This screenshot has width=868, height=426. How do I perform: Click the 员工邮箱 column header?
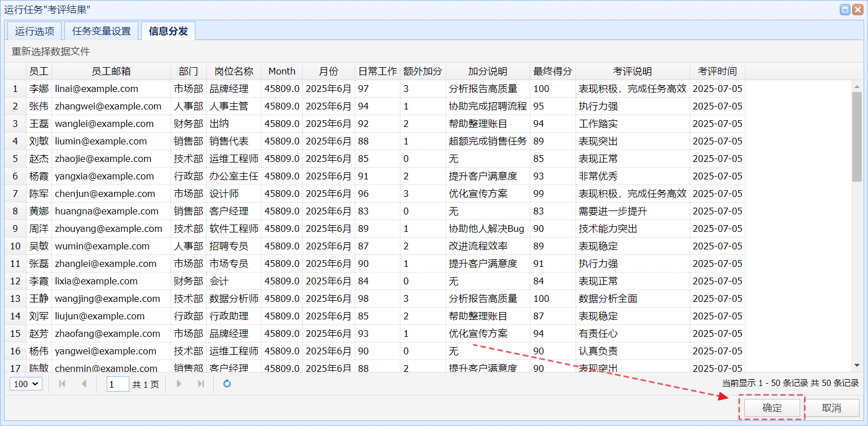coord(111,71)
